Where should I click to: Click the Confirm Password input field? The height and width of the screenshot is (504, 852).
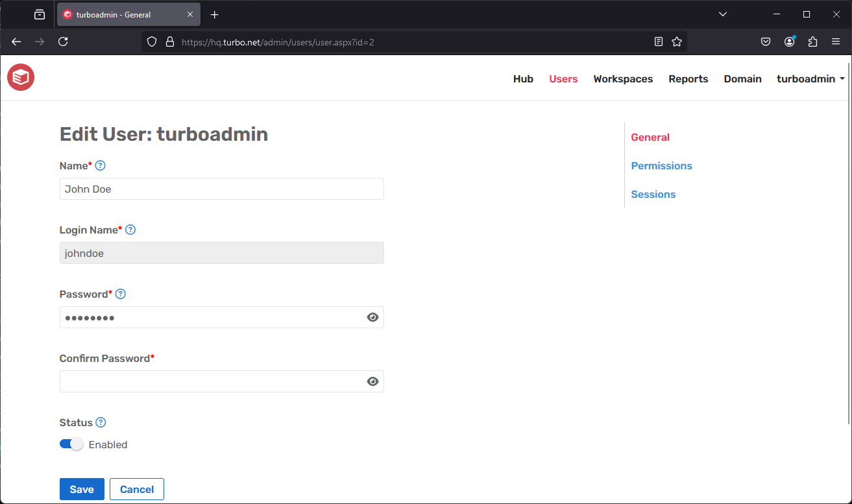[222, 381]
